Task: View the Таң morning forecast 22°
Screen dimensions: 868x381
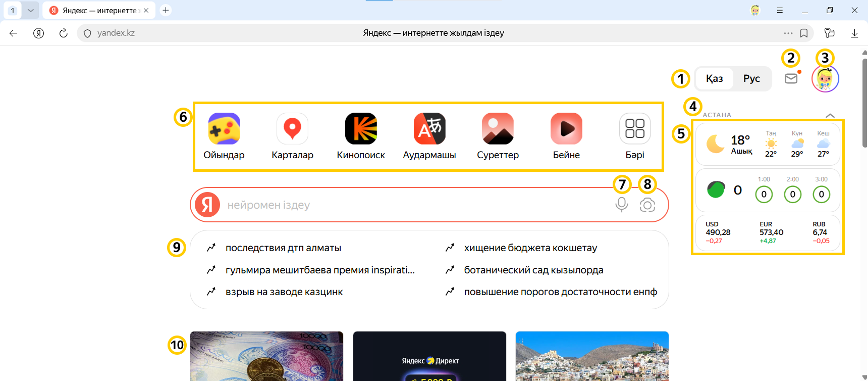Action: 771,144
